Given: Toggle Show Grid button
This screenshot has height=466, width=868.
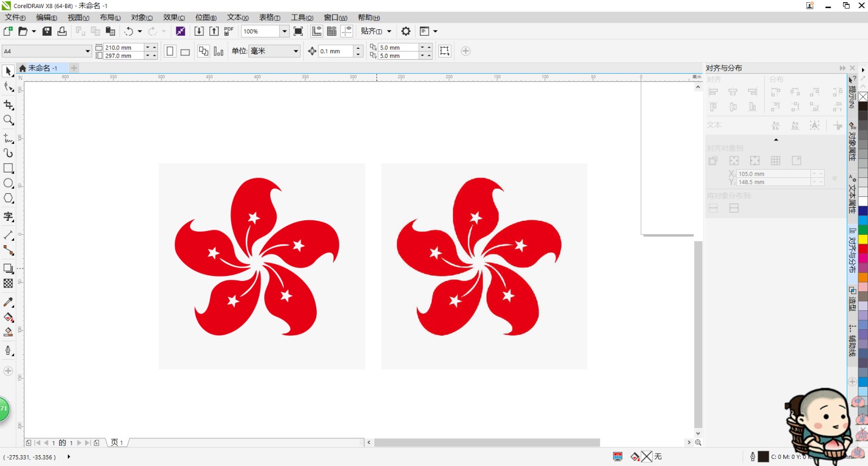Looking at the screenshot, I should [332, 31].
